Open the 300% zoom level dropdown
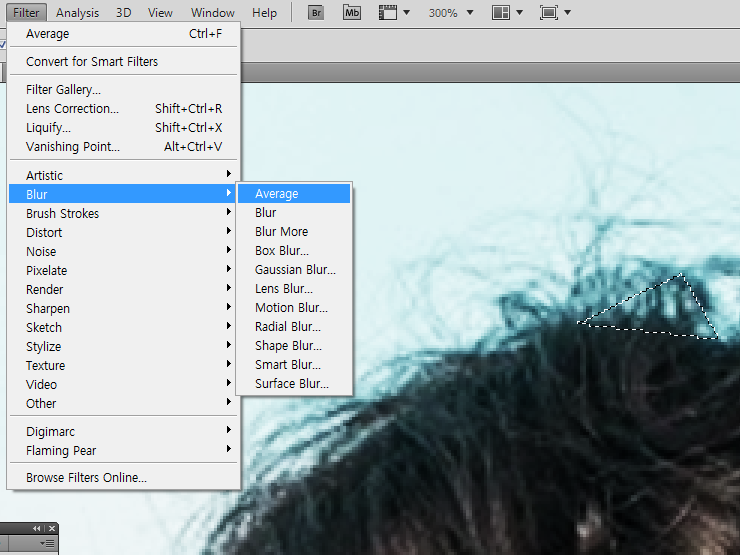The width and height of the screenshot is (740, 555). pos(470,13)
